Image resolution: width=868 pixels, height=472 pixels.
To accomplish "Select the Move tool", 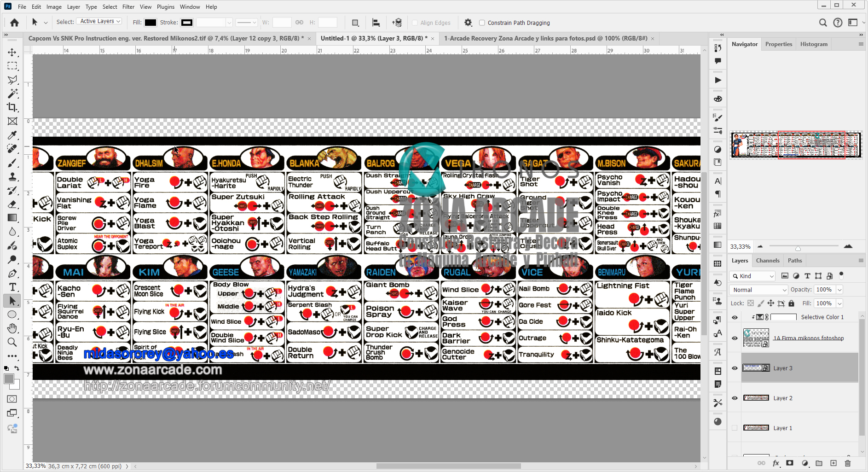I will click(12, 52).
